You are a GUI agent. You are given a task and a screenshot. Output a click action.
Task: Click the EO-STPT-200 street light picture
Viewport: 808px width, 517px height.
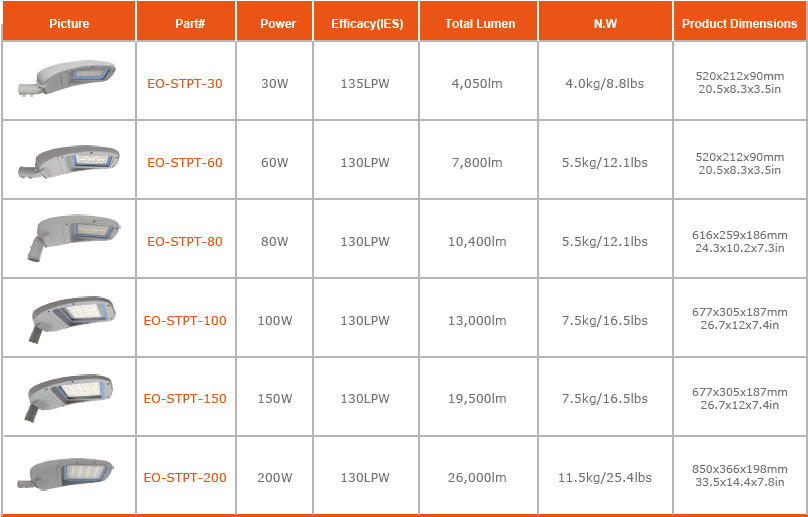66,477
